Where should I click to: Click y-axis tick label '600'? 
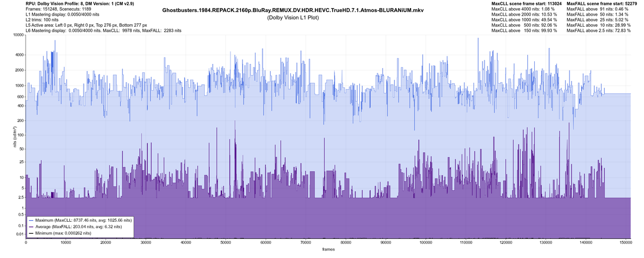click(x=20, y=97)
